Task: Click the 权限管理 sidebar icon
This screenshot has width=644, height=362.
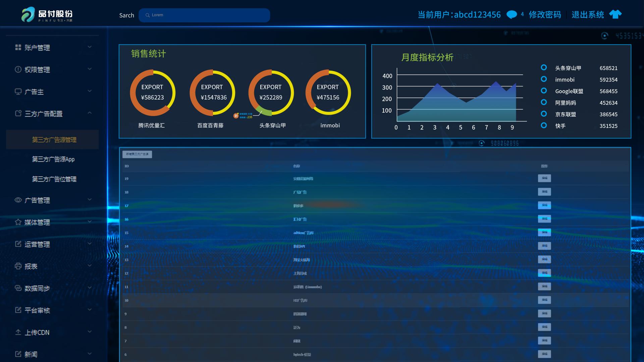Action: point(18,69)
